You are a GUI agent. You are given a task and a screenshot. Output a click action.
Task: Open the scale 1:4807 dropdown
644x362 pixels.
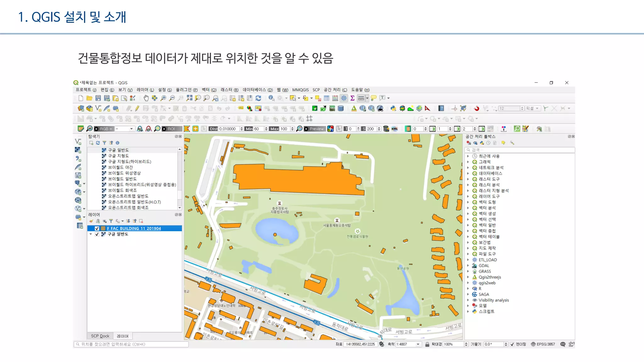pos(418,344)
